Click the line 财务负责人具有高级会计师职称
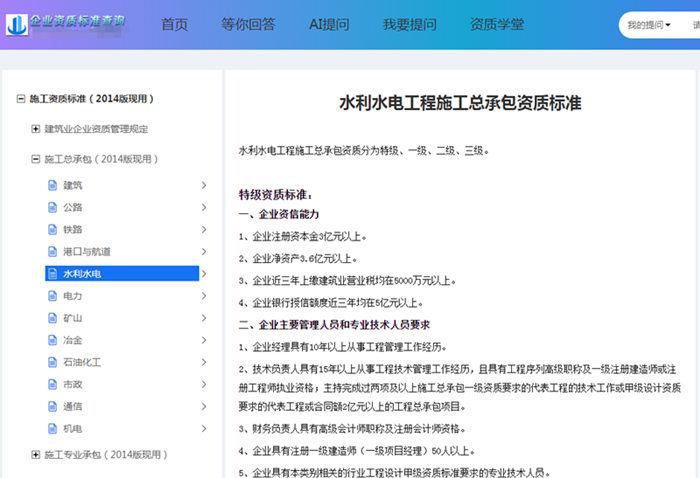Screen dimensions: 700x478 pyautogui.click(x=352, y=428)
